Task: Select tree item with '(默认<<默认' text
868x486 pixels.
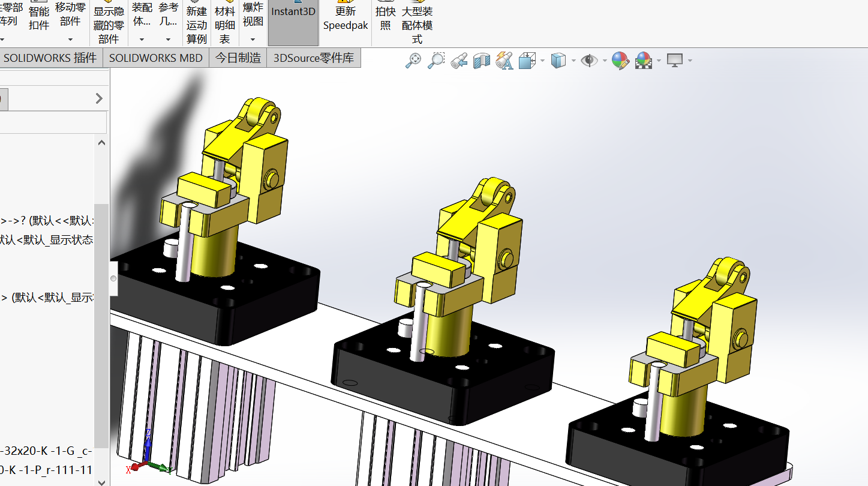Action: [47, 220]
